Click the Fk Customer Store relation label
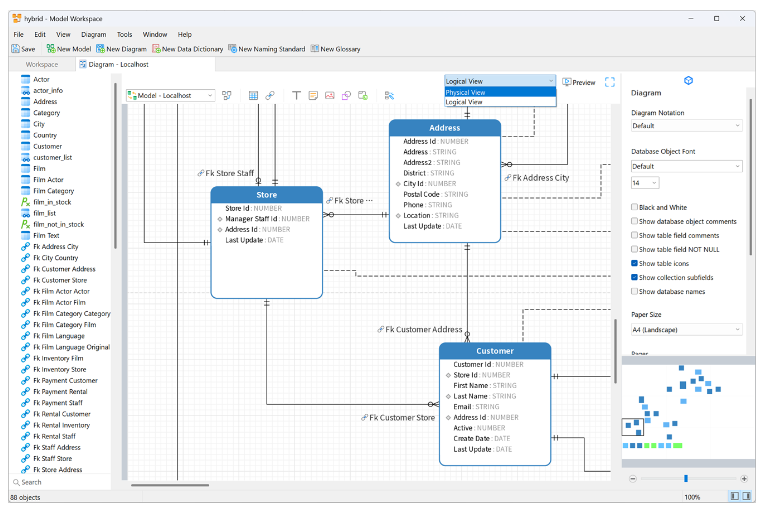760x510 pixels. 398,417
